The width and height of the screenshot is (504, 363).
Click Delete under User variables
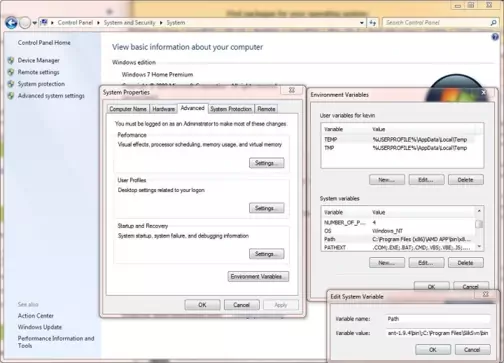pyautogui.click(x=466, y=180)
